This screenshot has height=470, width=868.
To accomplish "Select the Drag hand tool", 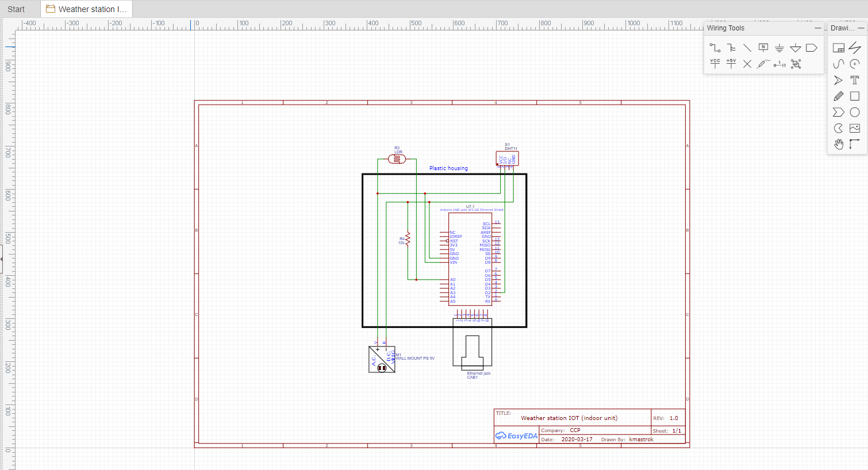I will click(839, 144).
